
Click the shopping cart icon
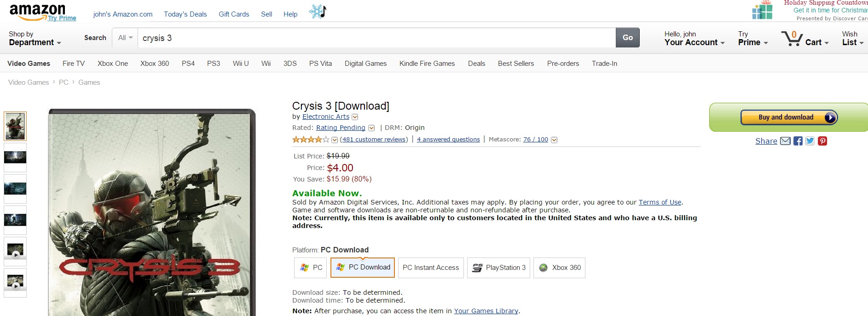(x=792, y=38)
